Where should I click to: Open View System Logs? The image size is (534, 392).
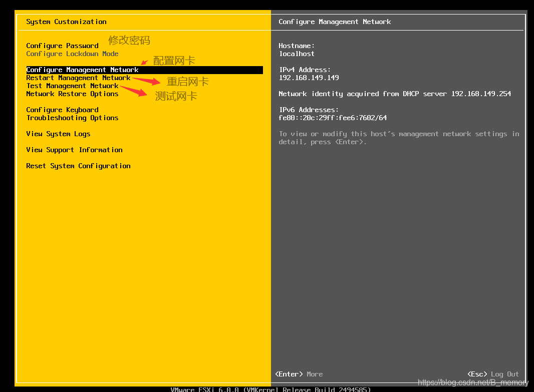(58, 134)
